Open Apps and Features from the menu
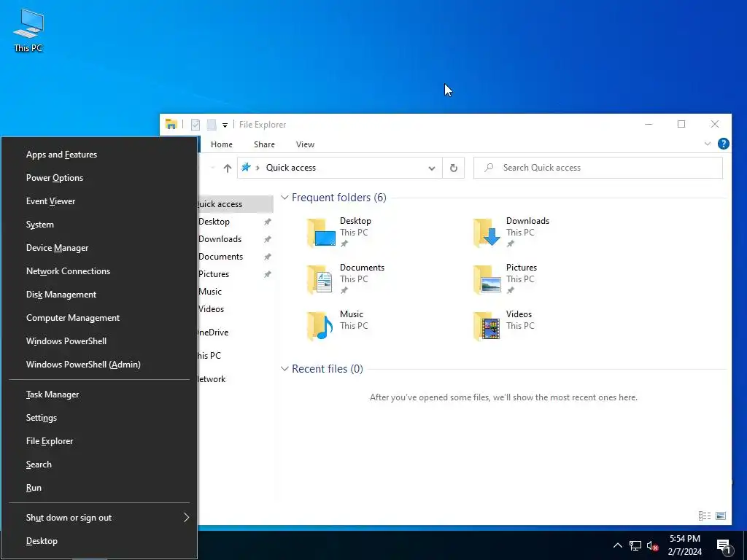Viewport: 747px width, 560px height. (x=99, y=155)
